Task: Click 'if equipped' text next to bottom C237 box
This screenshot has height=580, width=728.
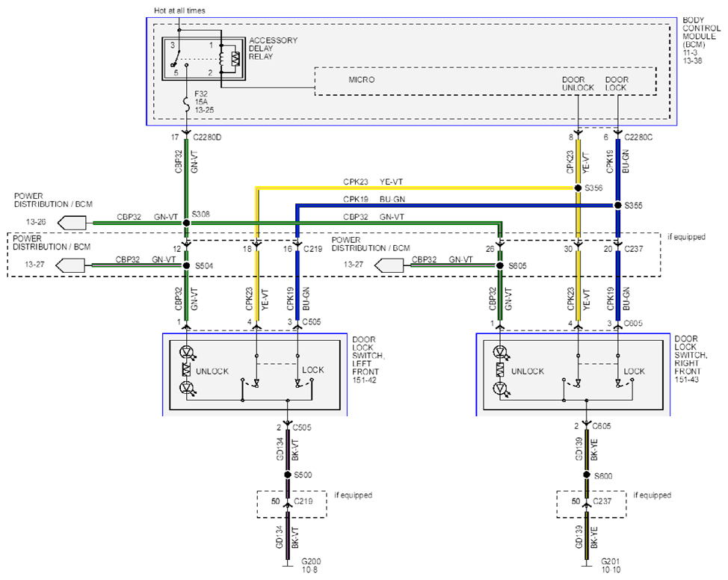Action: [x=653, y=495]
